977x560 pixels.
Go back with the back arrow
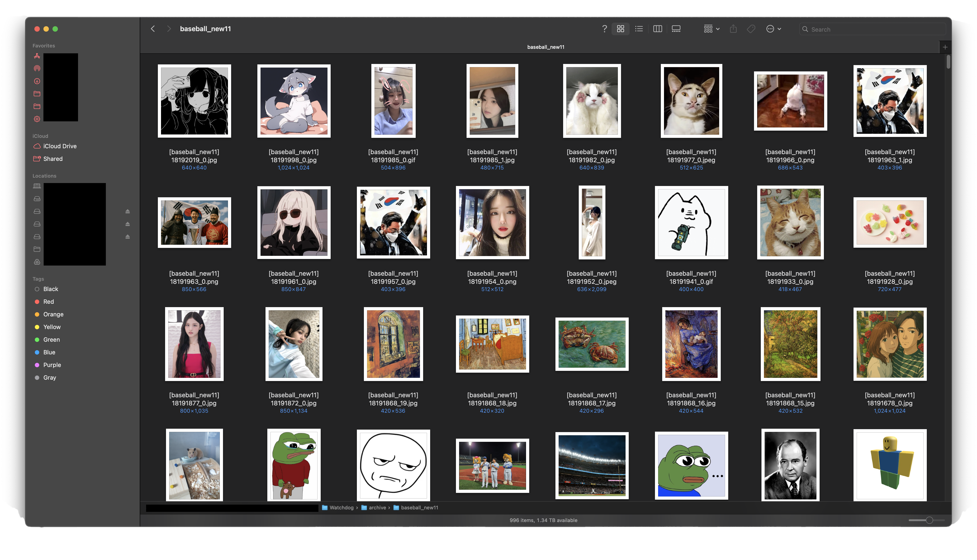[153, 29]
